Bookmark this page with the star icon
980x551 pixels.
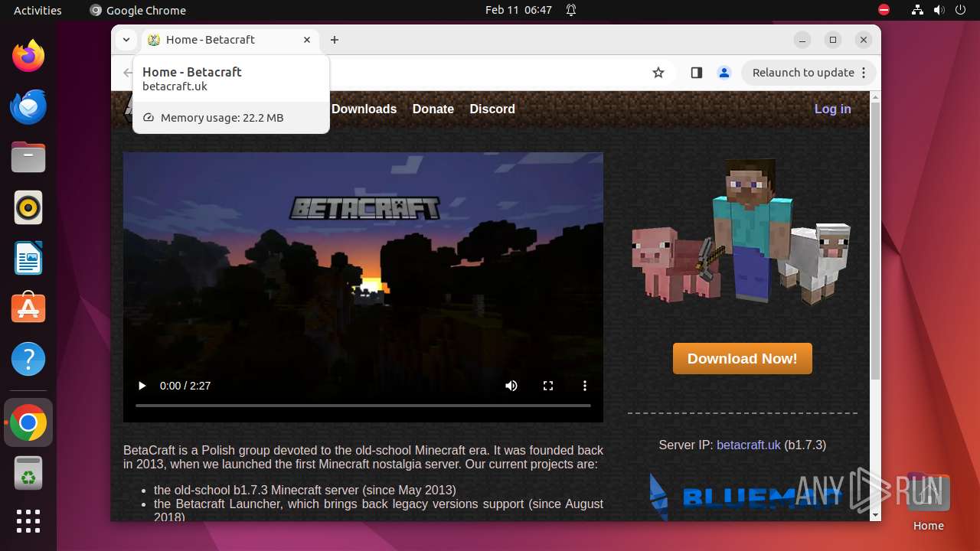pyautogui.click(x=658, y=73)
